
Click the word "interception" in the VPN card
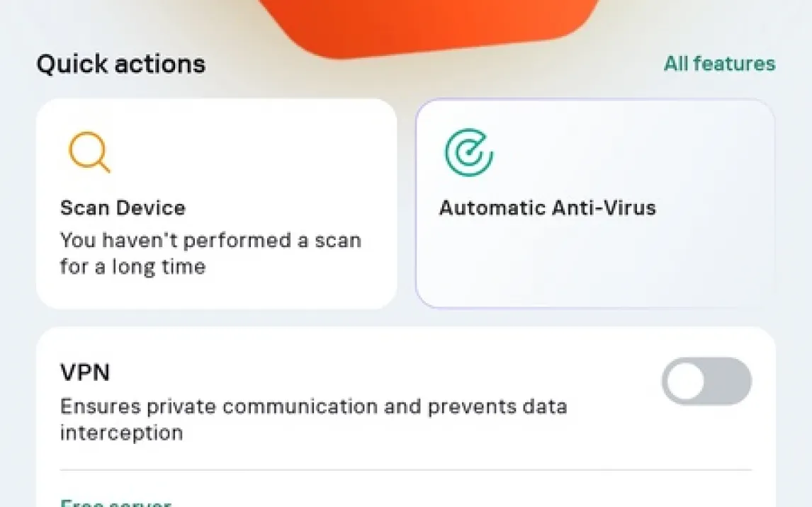pos(121,433)
